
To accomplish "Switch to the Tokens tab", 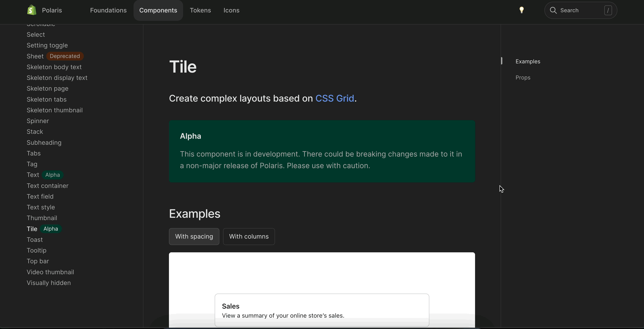I will 200,10.
